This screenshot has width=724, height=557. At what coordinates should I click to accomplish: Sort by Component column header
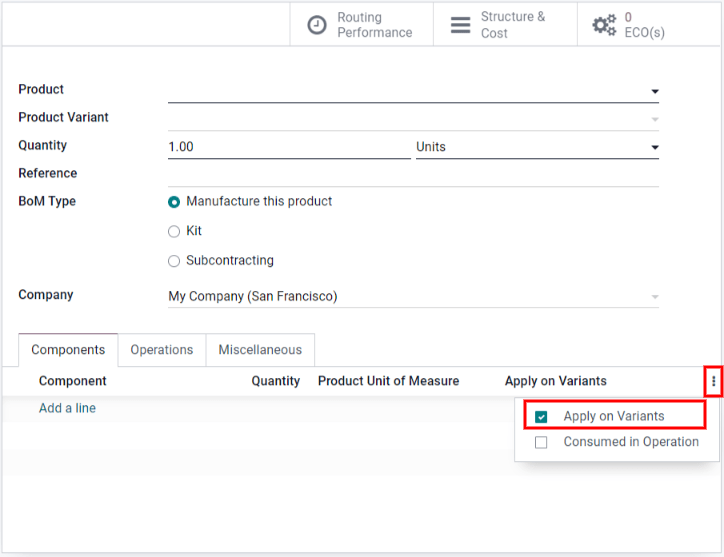72,381
